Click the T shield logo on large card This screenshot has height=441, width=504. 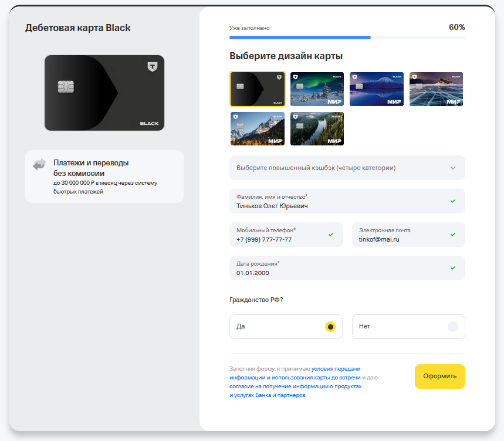click(x=153, y=67)
